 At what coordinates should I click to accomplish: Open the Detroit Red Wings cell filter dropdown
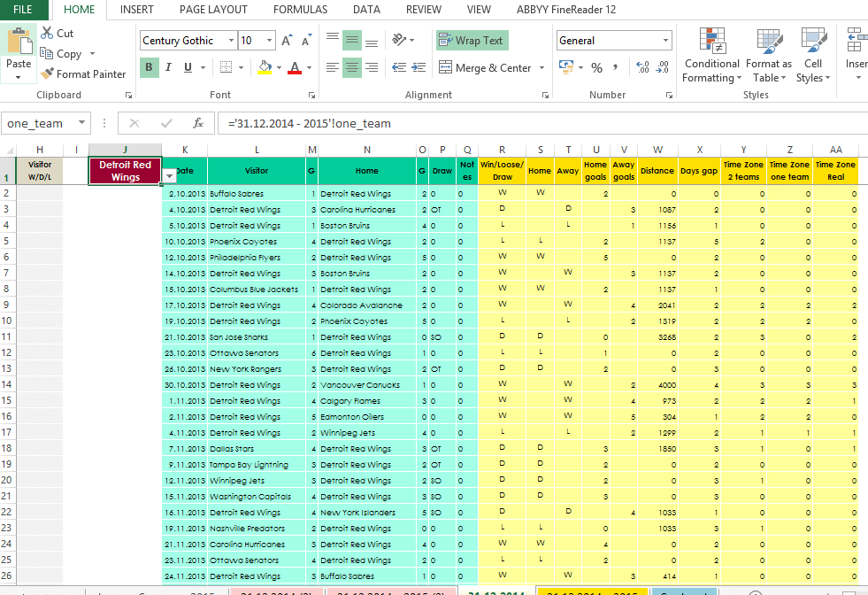coord(169,176)
